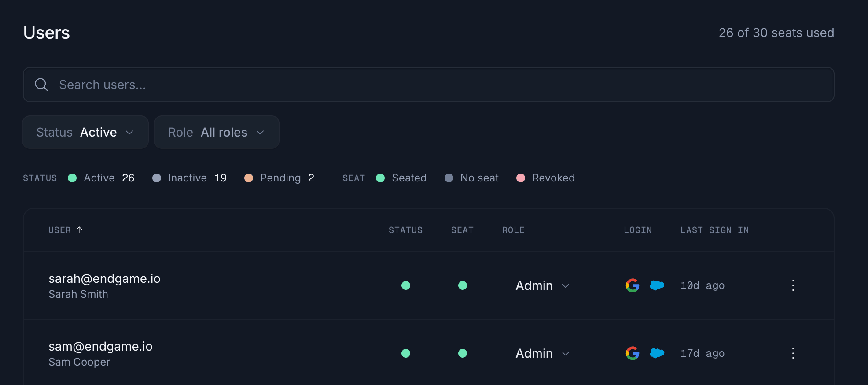Screen dimensions: 868x385
Task: Open the Status Active filter dropdown
Action: pos(85,132)
